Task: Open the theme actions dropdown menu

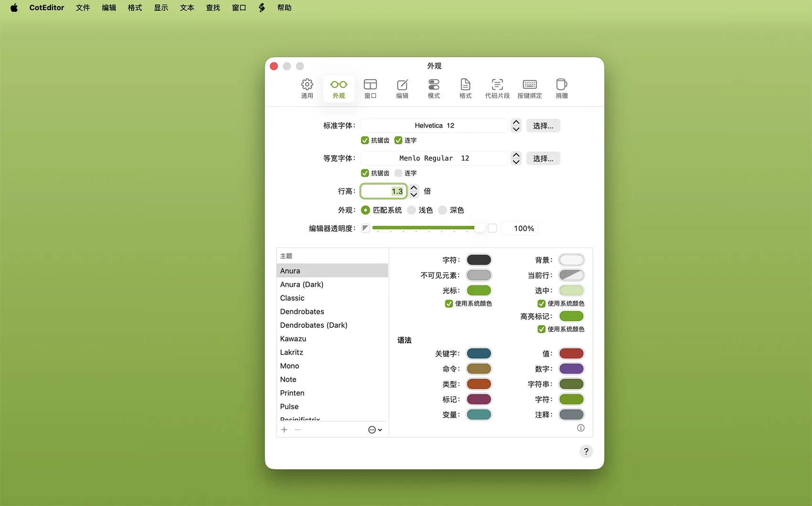Action: tap(375, 430)
